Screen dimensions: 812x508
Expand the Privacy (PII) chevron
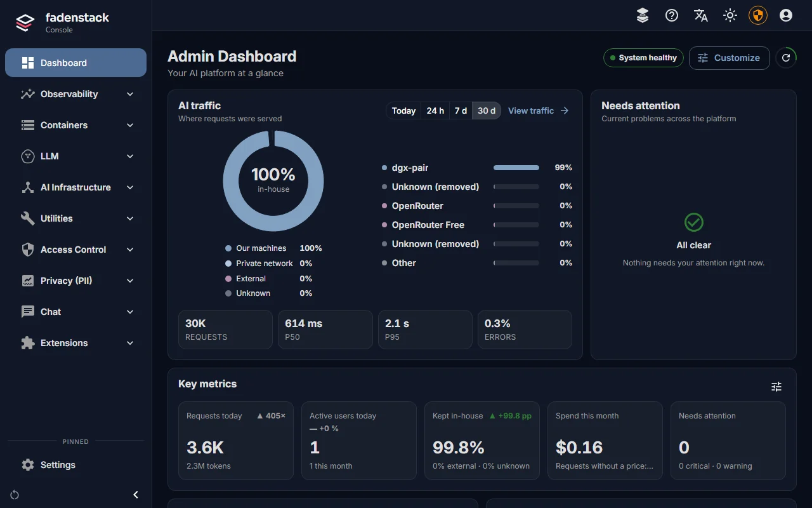tap(130, 281)
